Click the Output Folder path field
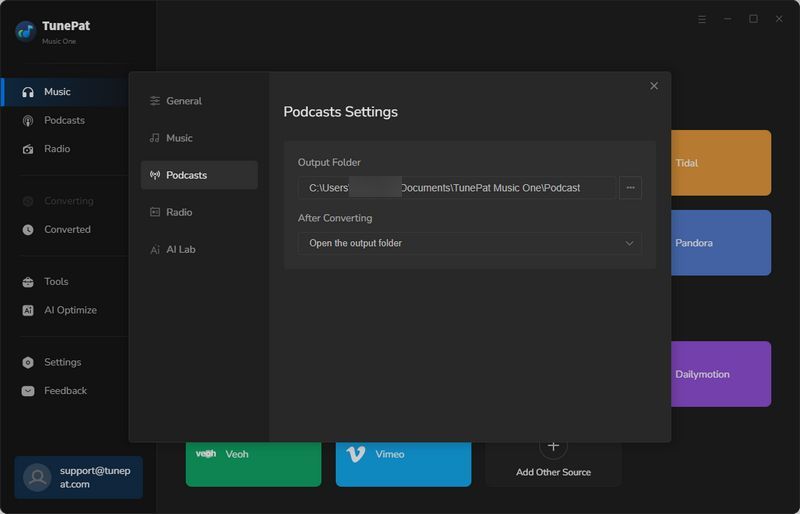The height and width of the screenshot is (514, 800). coord(456,187)
